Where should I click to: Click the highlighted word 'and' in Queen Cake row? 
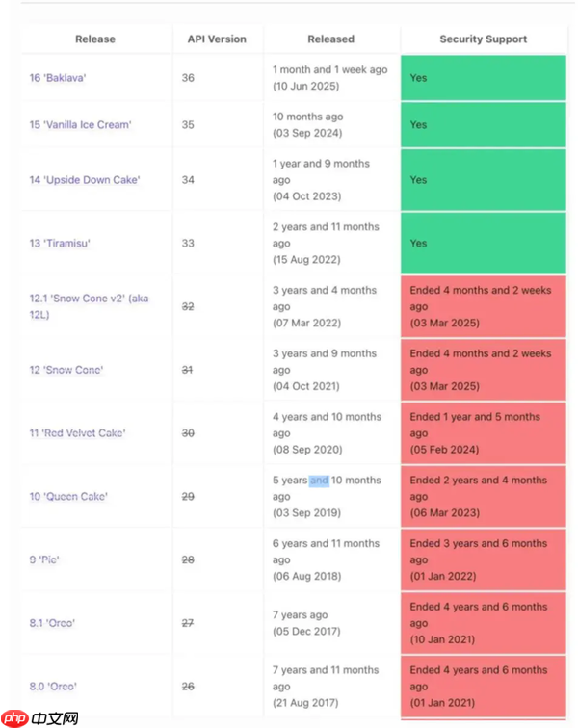click(319, 481)
